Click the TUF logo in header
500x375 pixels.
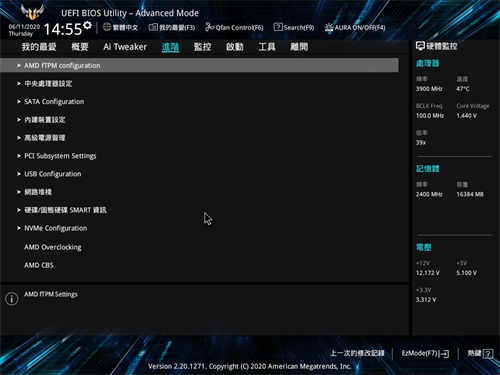32,12
